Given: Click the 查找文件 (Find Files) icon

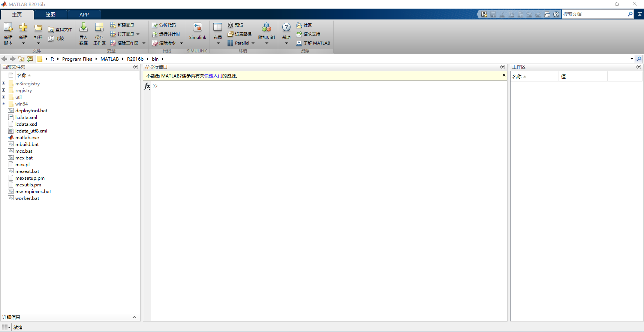Looking at the screenshot, I should coord(51,30).
